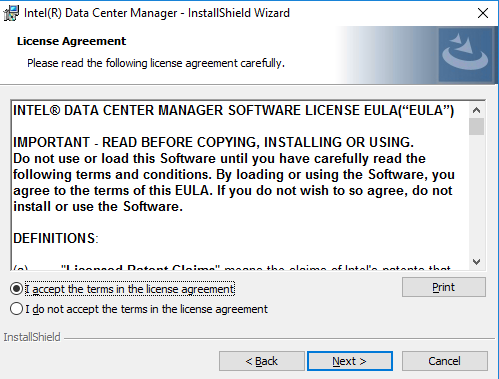The height and width of the screenshot is (379, 499).
Task: Click the DEFINITIONS line in the license text
Action: [x=56, y=238]
